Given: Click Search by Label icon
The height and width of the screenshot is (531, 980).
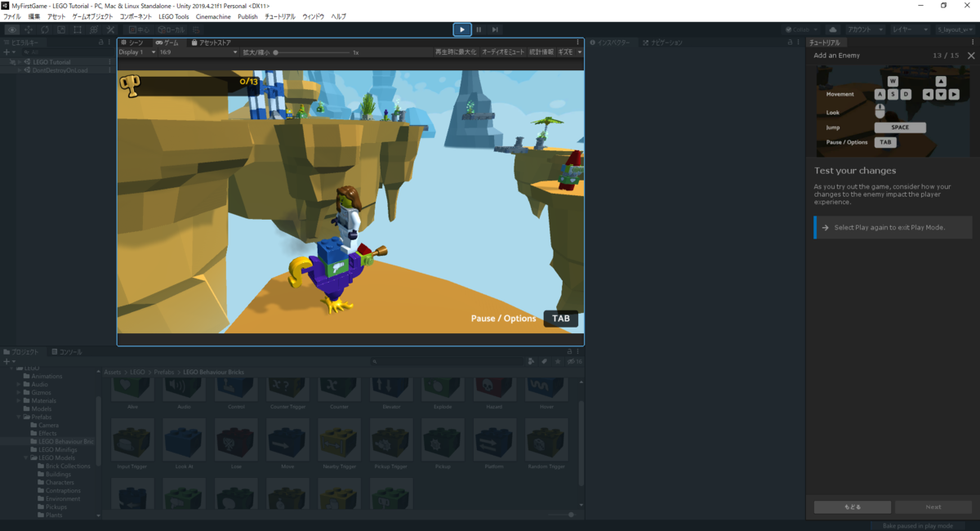Looking at the screenshot, I should pyautogui.click(x=544, y=361).
